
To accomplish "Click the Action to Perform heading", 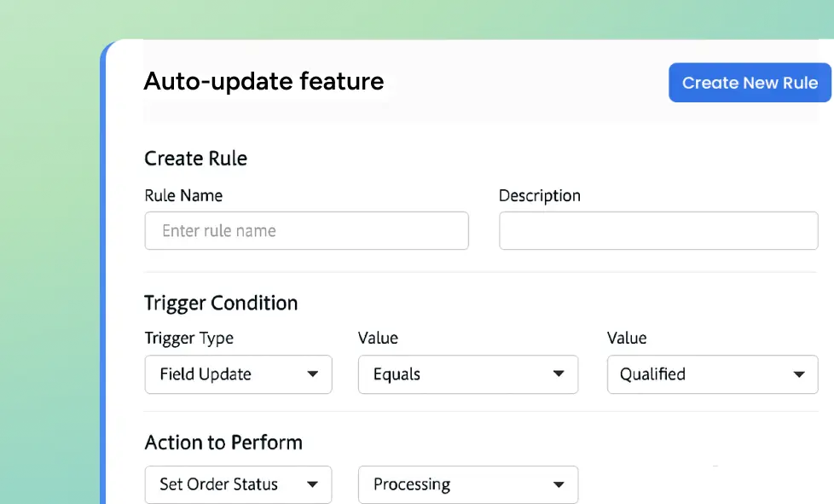I will pyautogui.click(x=223, y=443).
